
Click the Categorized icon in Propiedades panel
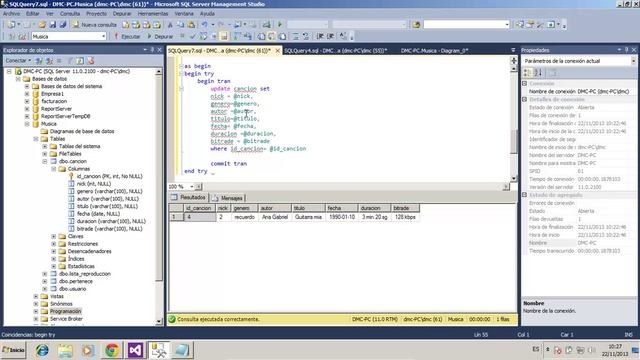pyautogui.click(x=527, y=73)
